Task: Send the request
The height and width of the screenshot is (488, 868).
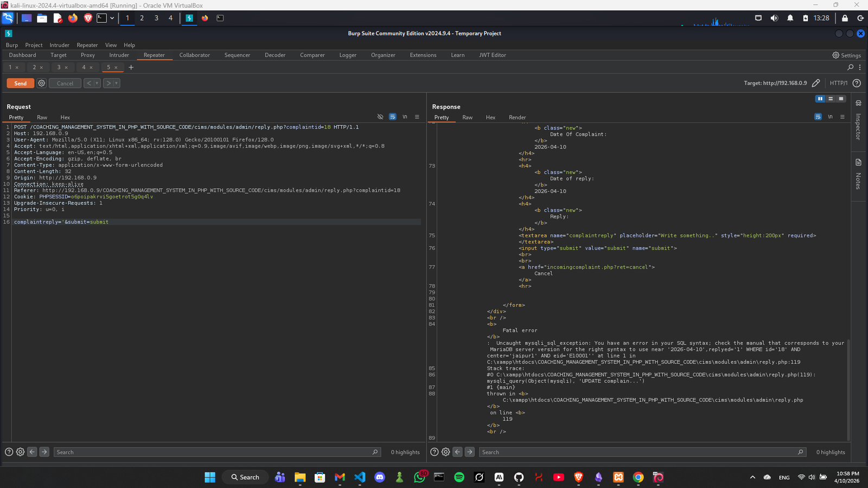Action: [20, 83]
